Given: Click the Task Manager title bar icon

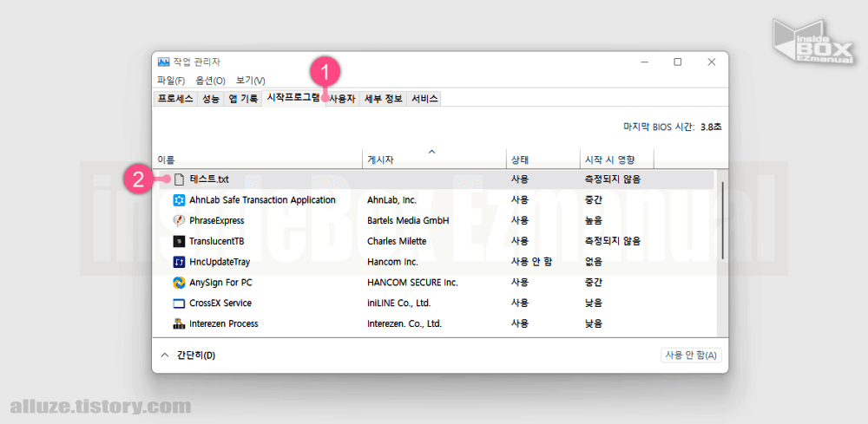Looking at the screenshot, I should 164,62.
